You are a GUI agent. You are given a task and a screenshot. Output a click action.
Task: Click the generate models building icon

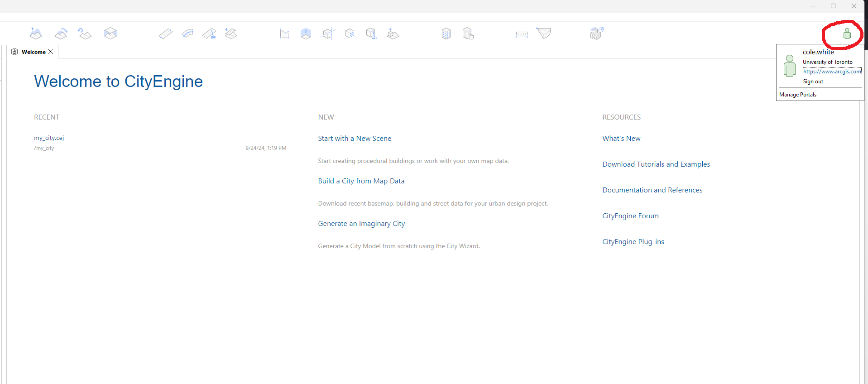tap(446, 34)
